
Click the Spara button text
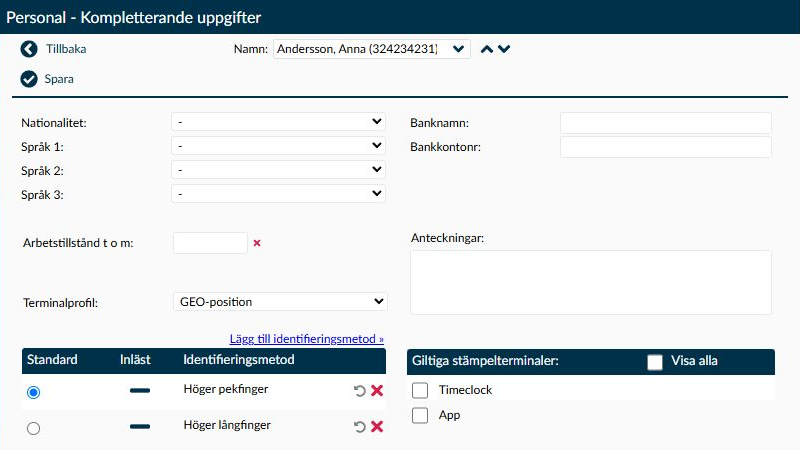pyautogui.click(x=59, y=79)
